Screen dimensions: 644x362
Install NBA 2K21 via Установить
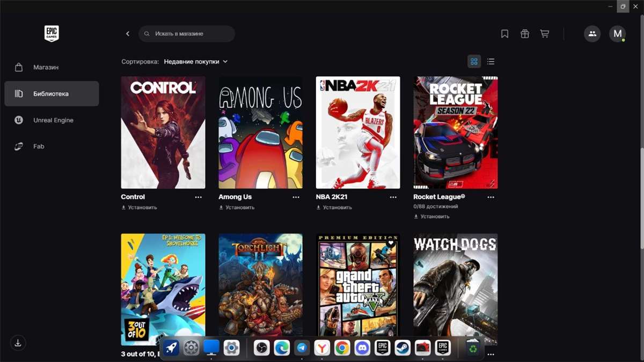[334, 208]
